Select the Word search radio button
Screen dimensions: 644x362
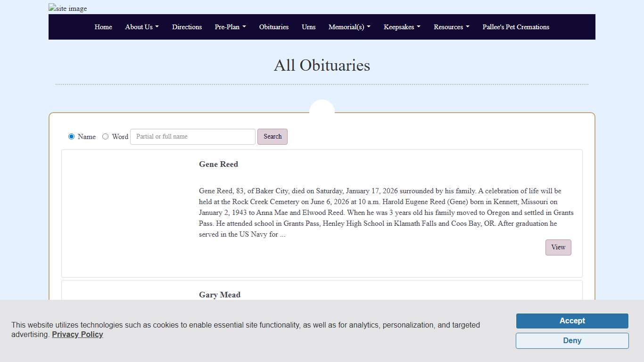coord(105,136)
